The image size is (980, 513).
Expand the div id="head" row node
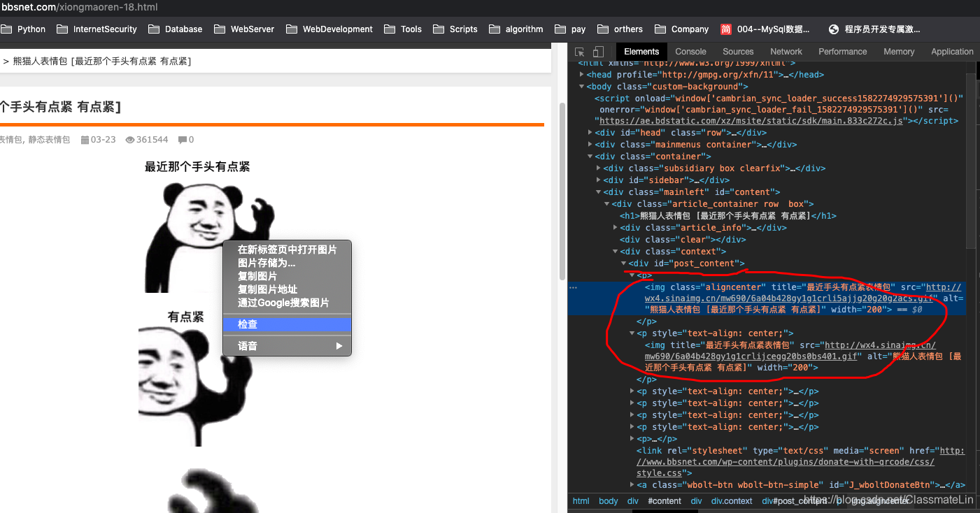coord(590,133)
